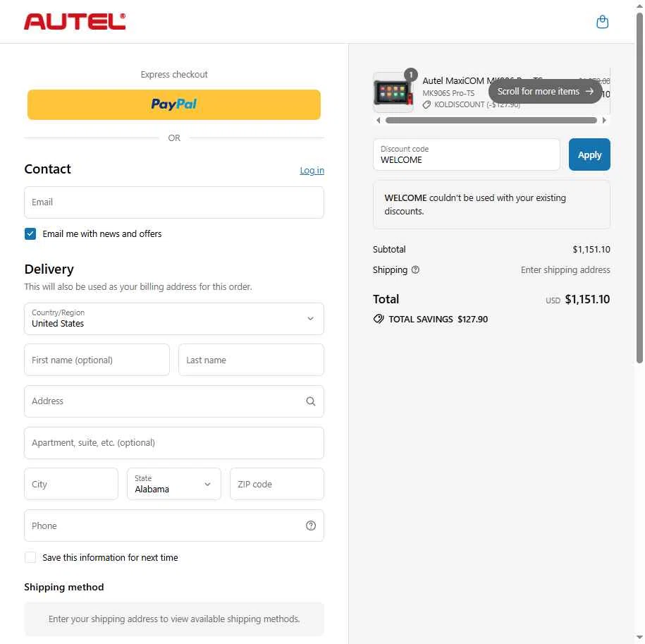Screen dimensions: 645x644
Task: Click the subtotal value $1,151.10
Action: pos(591,250)
